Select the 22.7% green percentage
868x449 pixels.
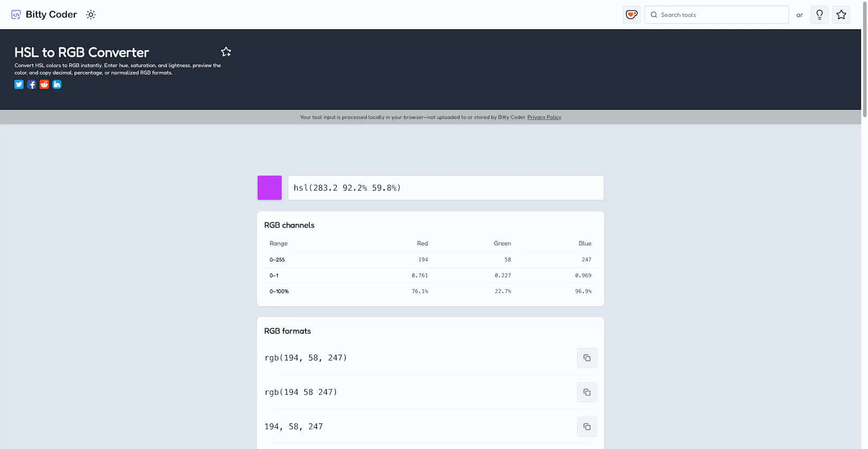[503, 292]
